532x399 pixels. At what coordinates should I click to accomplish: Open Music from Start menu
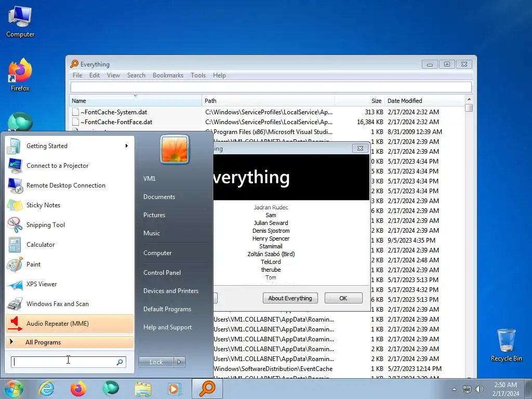click(151, 233)
